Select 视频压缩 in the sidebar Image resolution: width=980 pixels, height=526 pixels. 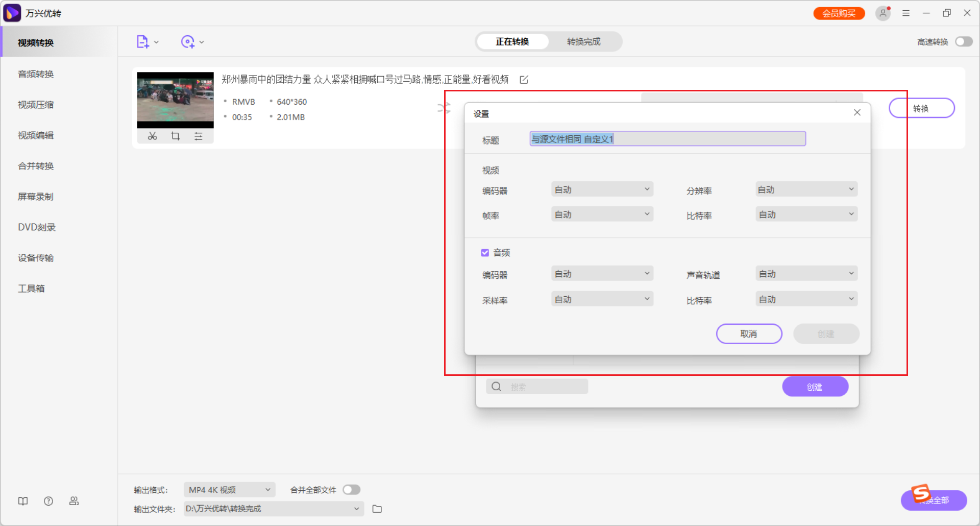35,104
